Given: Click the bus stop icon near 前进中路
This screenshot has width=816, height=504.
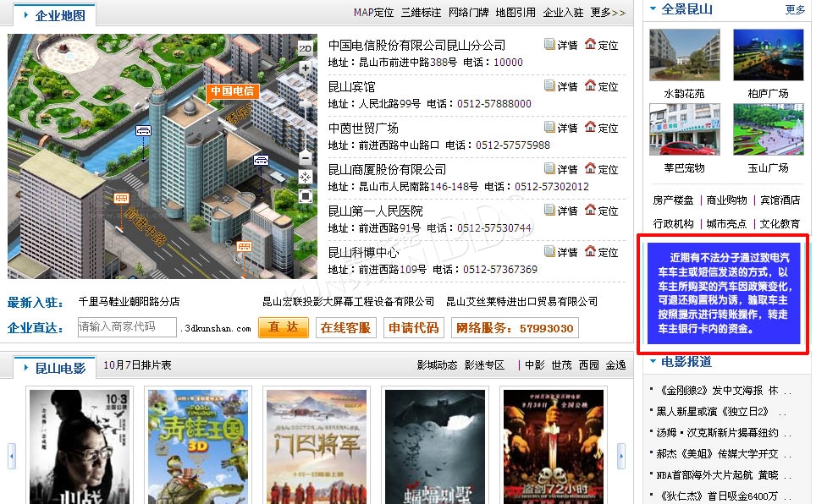Looking at the screenshot, I should 121,198.
